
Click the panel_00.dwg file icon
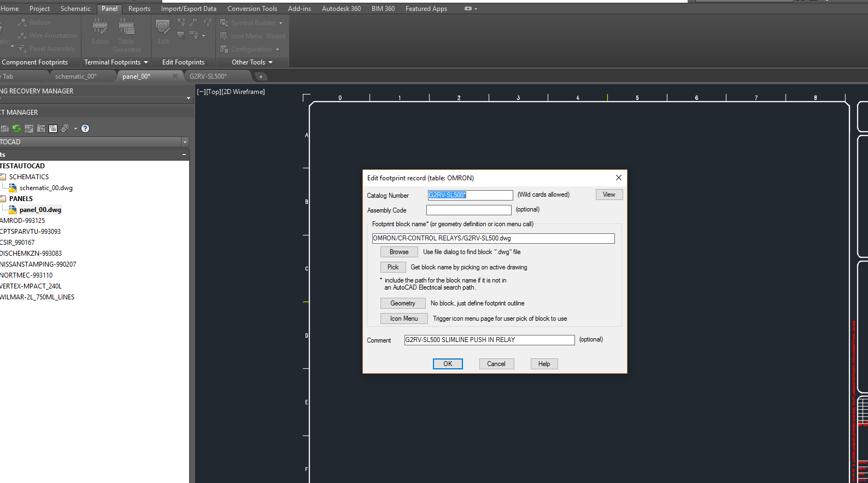(13, 209)
